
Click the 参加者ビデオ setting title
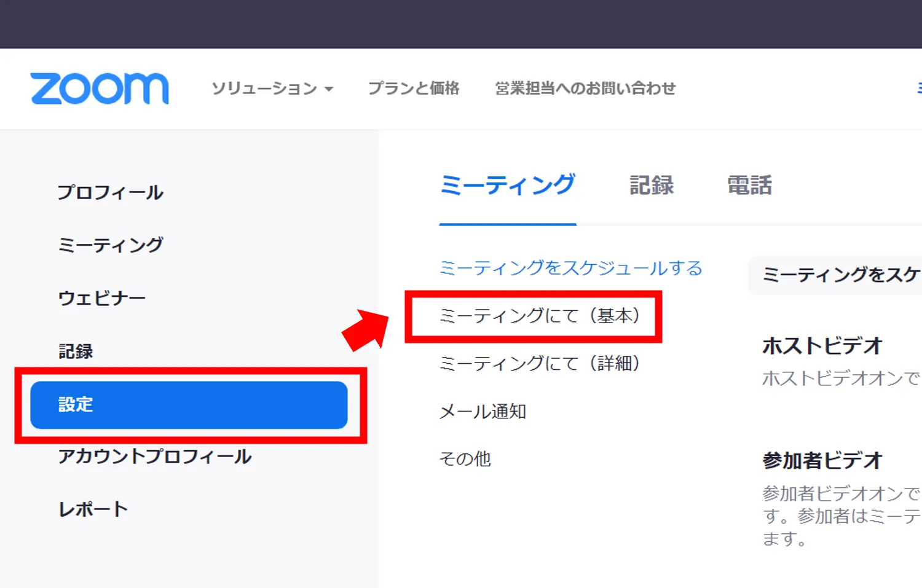(x=822, y=460)
